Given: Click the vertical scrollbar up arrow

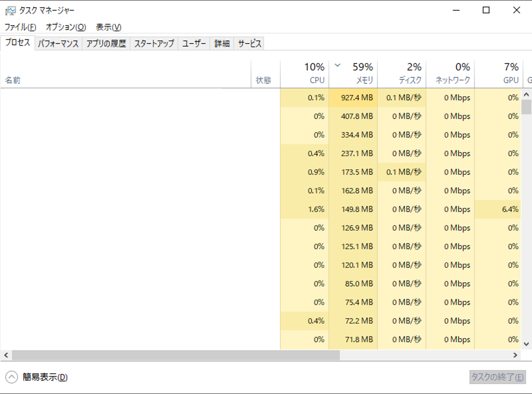Looking at the screenshot, I should (x=526, y=94).
